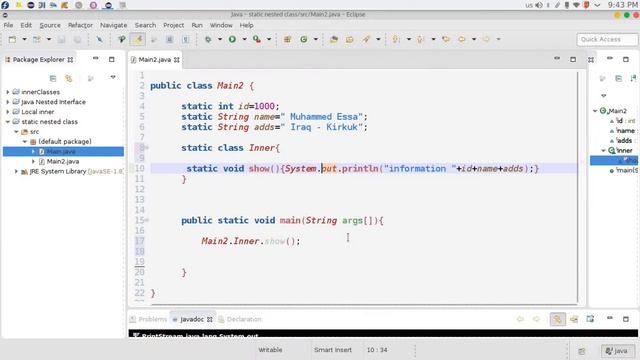The width and height of the screenshot is (640, 360).
Task: Open the Debug configurations dropdown arrow
Action: point(220,39)
